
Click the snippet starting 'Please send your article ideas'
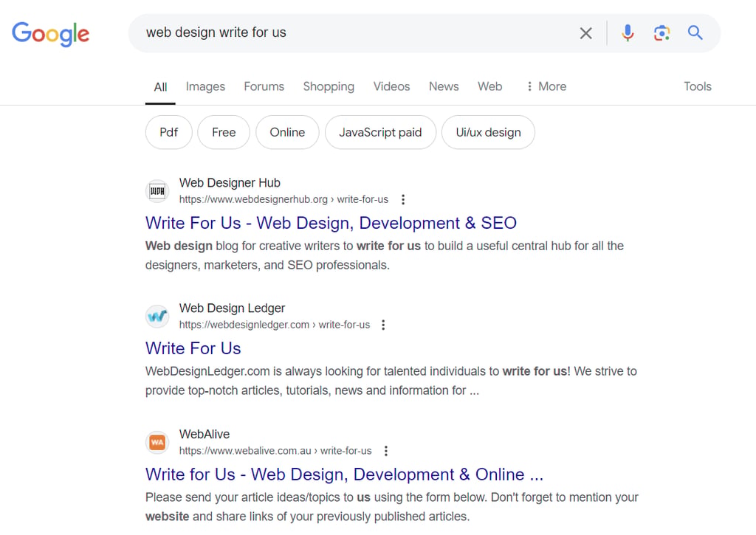(391, 506)
